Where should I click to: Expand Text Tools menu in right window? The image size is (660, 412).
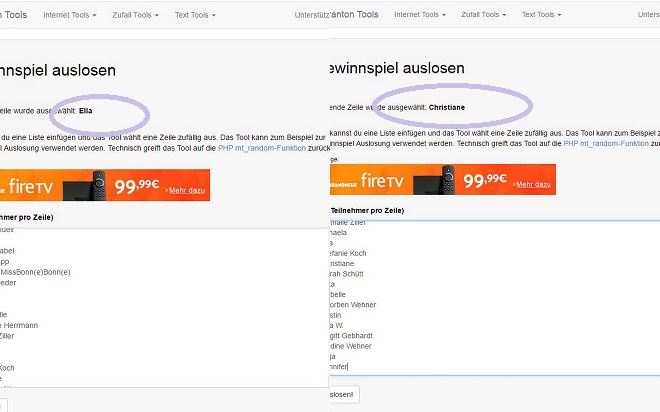coord(542,14)
